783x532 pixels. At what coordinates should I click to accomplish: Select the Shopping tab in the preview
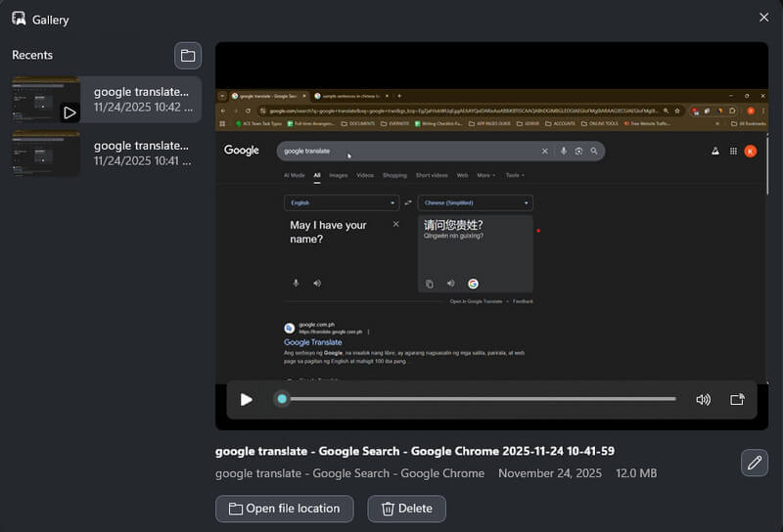(394, 175)
